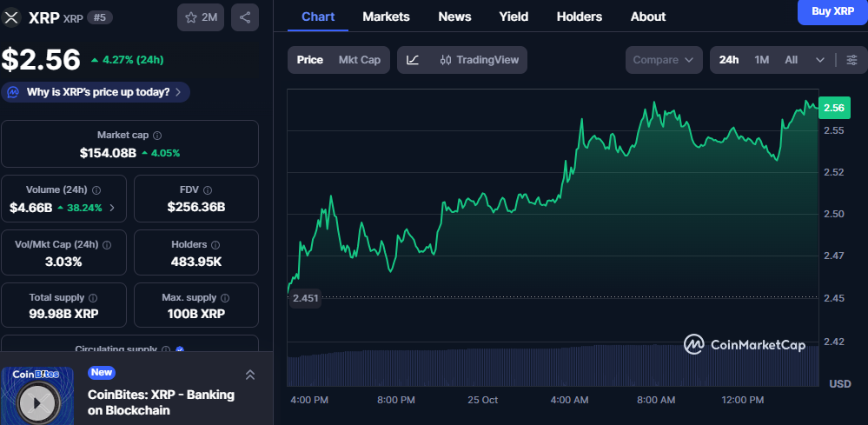Click the Buy XRP button
This screenshot has width=868, height=425.
(x=832, y=11)
